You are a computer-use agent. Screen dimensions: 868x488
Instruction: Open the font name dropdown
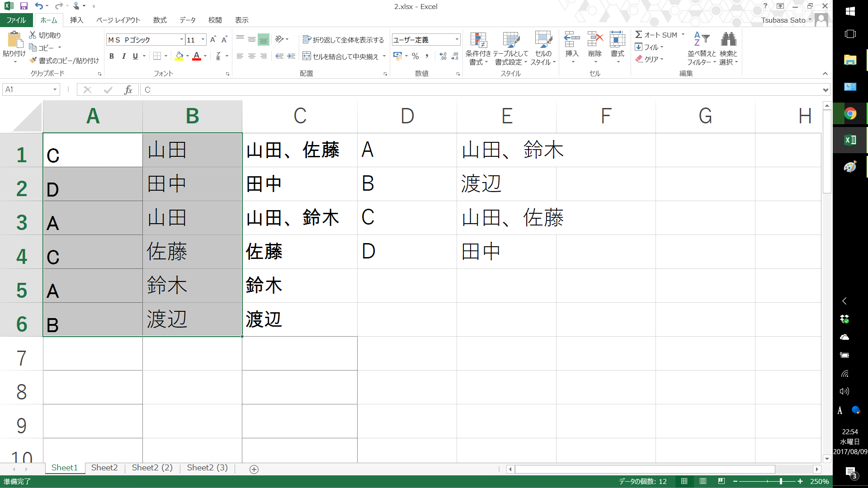181,40
